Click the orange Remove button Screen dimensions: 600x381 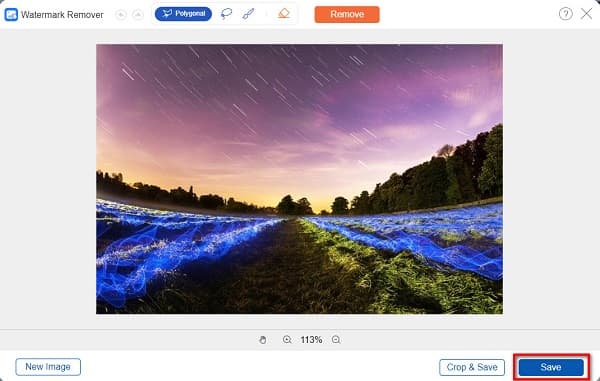tap(347, 14)
